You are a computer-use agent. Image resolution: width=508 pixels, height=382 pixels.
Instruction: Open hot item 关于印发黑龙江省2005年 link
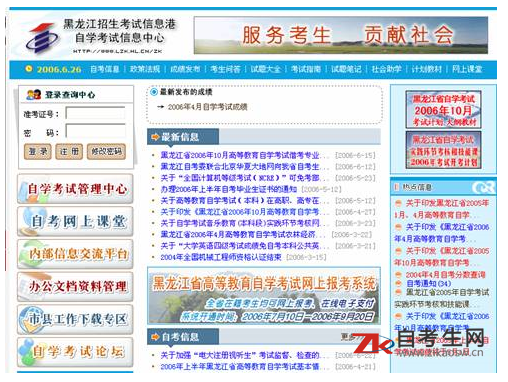click(442, 209)
